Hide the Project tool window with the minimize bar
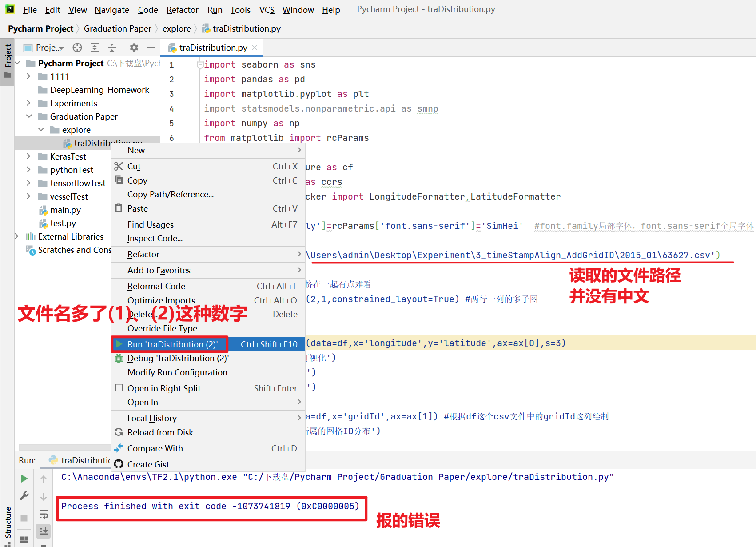756x547 pixels. (x=151, y=48)
